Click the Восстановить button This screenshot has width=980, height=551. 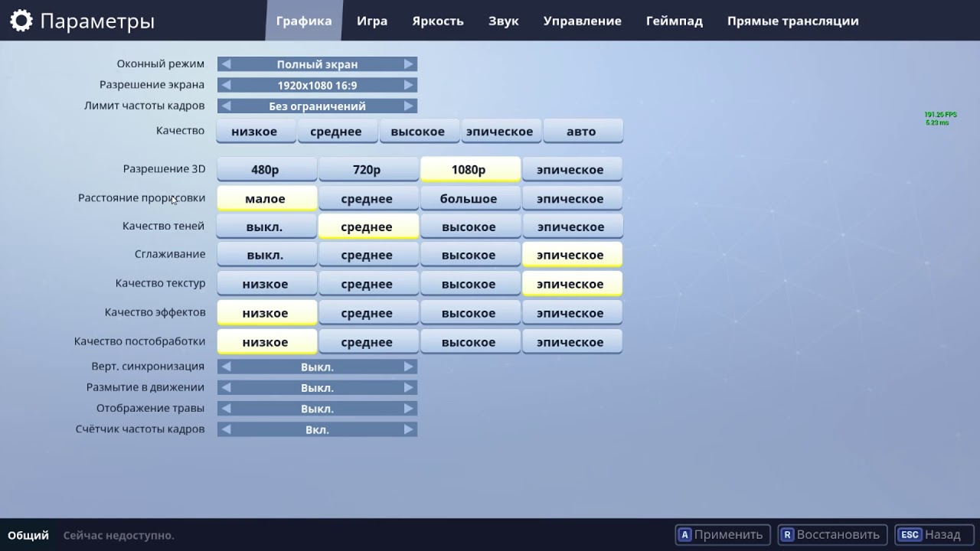(x=832, y=535)
